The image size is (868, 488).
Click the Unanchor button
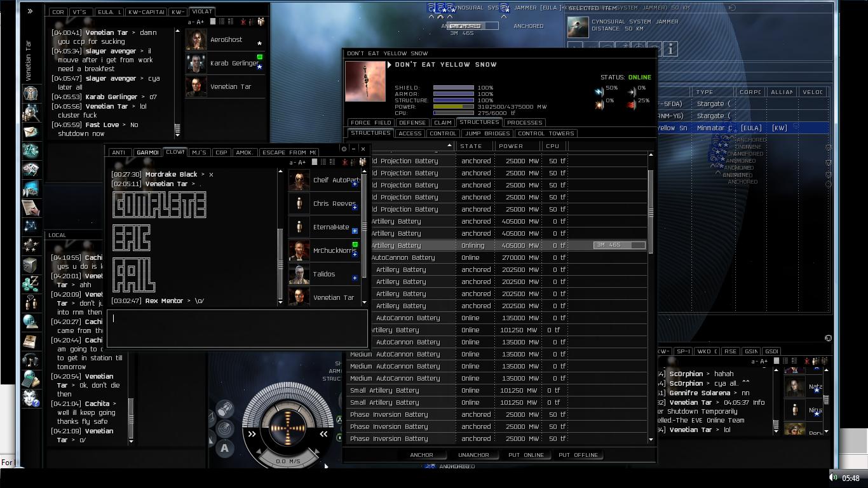coord(473,455)
